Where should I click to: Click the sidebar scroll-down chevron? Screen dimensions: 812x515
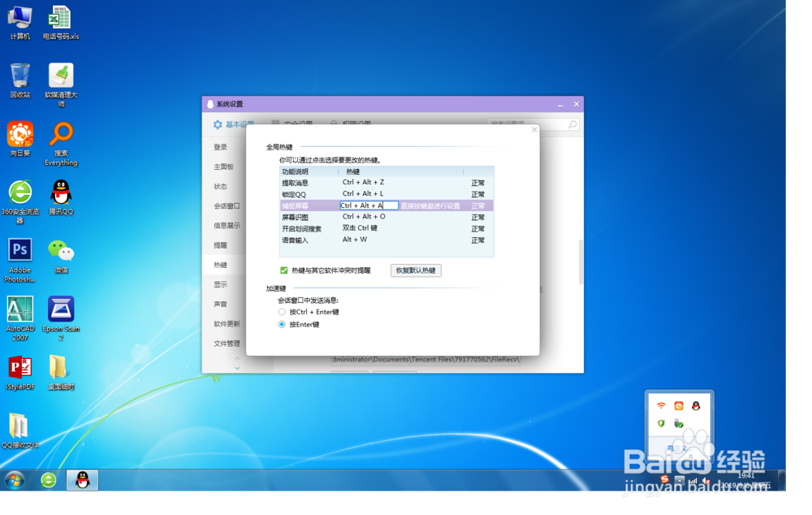point(237,368)
